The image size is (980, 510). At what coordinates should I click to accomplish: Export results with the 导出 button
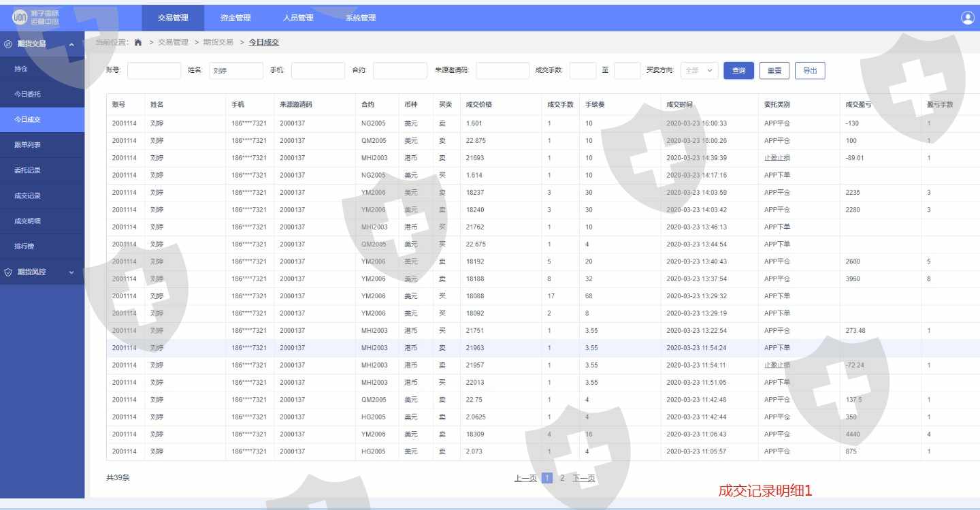pos(810,71)
